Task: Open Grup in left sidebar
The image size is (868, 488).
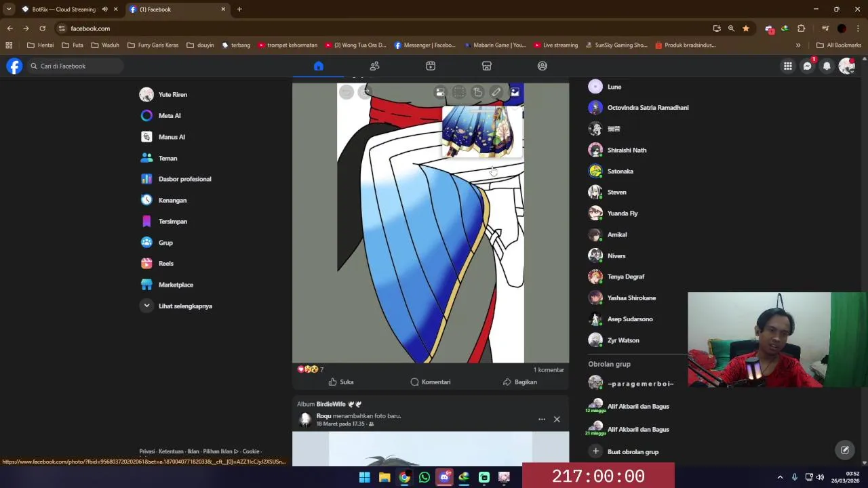Action: [165, 243]
